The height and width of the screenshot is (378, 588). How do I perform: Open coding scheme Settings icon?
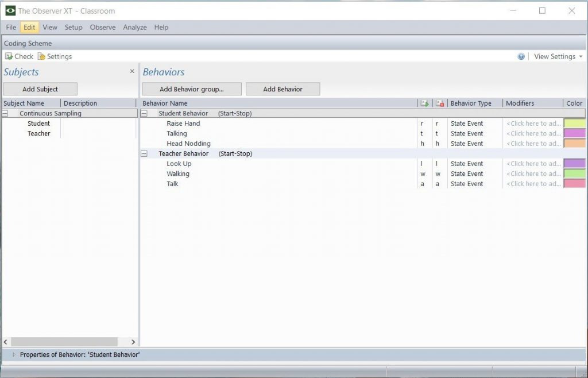tap(41, 56)
